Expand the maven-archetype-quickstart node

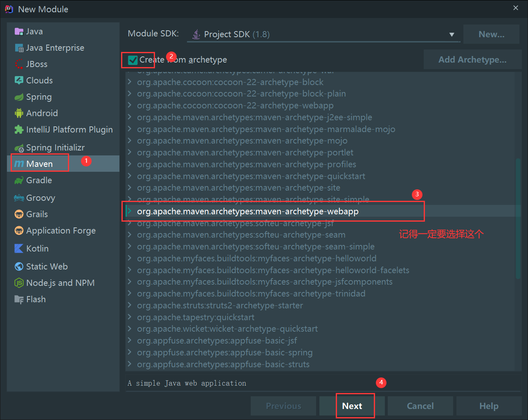tap(129, 176)
